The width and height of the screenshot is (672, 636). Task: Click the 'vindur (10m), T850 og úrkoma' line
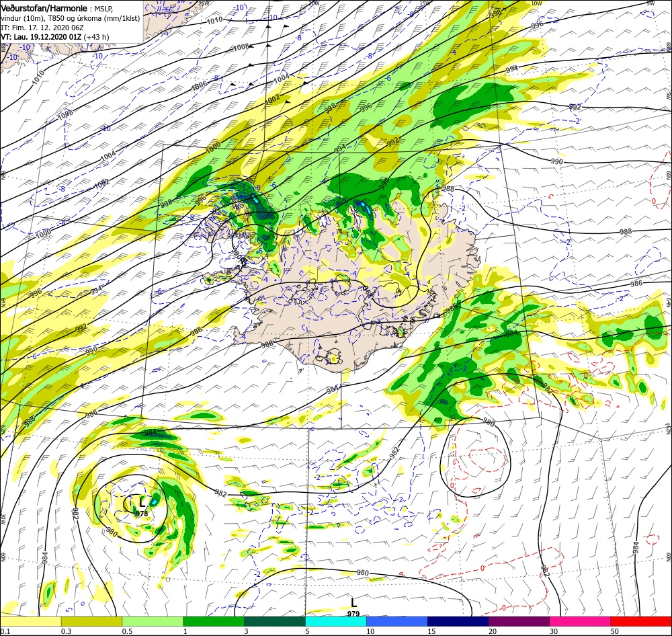[71, 18]
